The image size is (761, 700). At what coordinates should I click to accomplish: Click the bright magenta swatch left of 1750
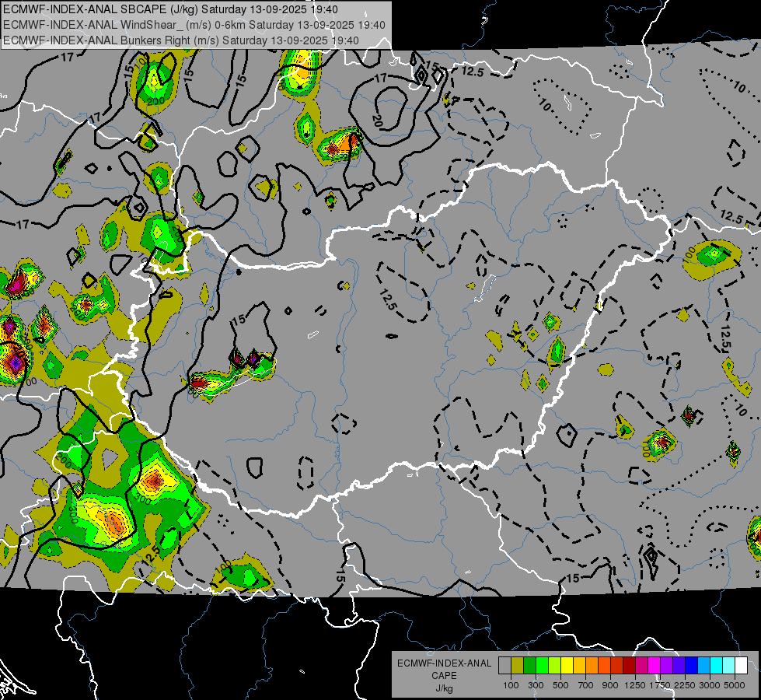pos(654,666)
